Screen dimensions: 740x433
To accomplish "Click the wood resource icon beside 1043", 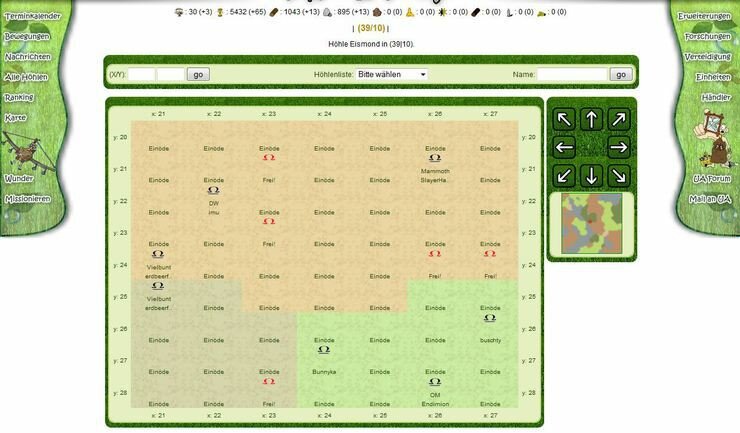I will pos(274,12).
